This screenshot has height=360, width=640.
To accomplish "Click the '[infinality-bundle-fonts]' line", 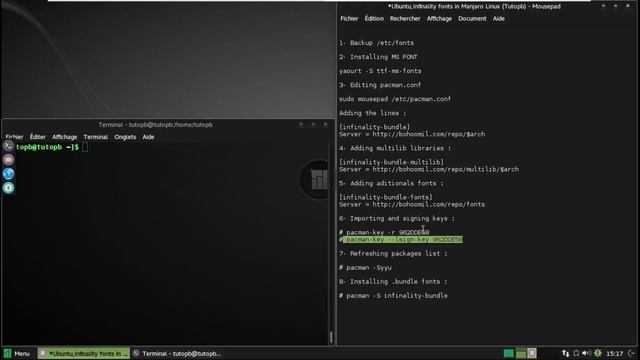I will [386, 198].
